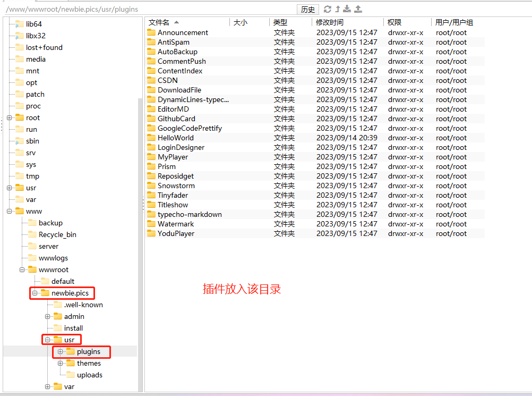The width and height of the screenshot is (532, 396).
Task: Select install folder in tree
Action: 73,328
